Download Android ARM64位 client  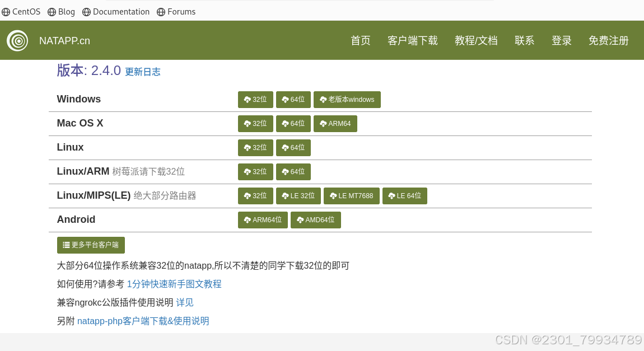tap(263, 220)
